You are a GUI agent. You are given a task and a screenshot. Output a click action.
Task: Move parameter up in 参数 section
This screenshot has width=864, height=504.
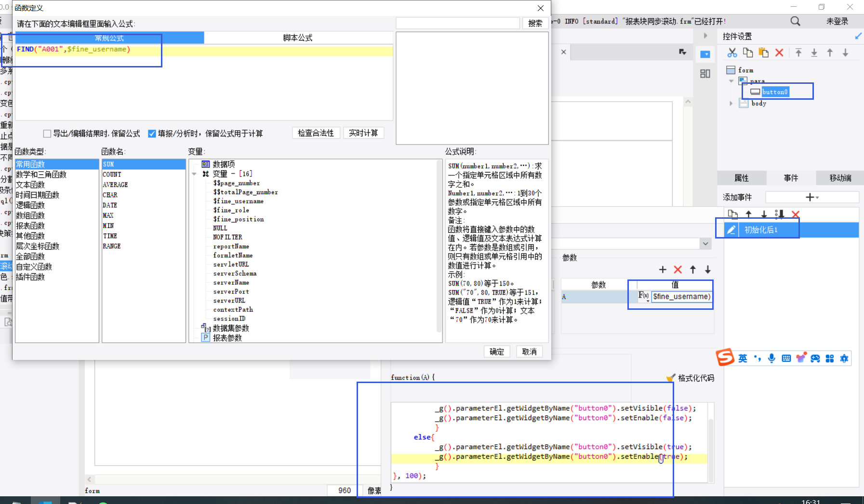coord(693,270)
